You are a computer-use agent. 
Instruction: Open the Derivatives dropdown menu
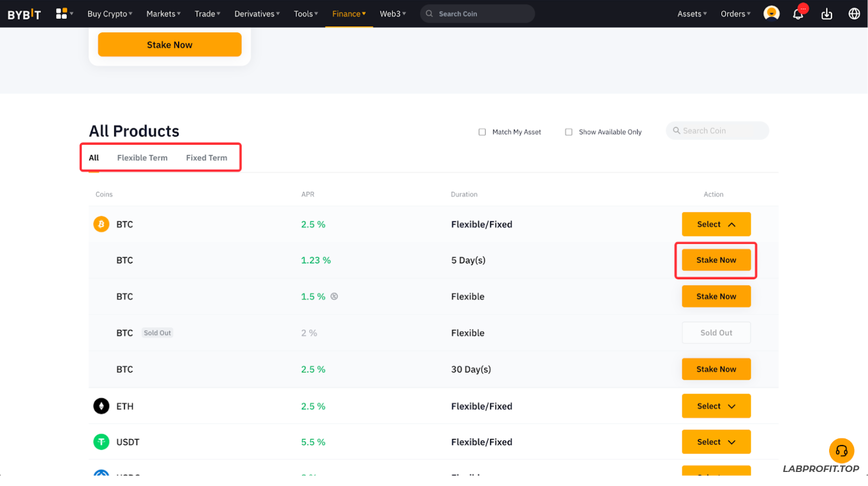[x=256, y=14]
